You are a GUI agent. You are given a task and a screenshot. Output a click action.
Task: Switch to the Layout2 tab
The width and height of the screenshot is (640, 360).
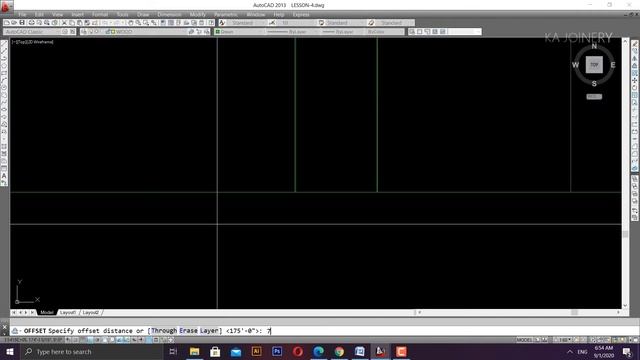91,312
